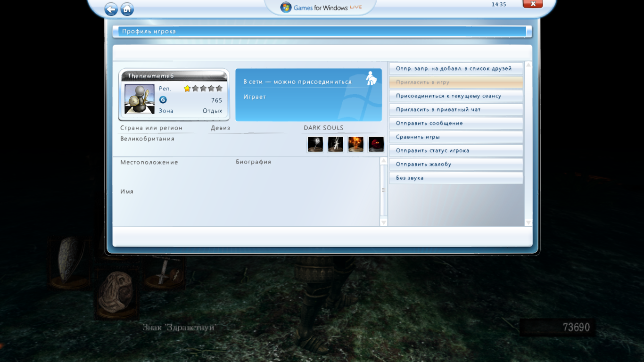Click the Страна или регион label
This screenshot has width=644, height=362.
[151, 128]
